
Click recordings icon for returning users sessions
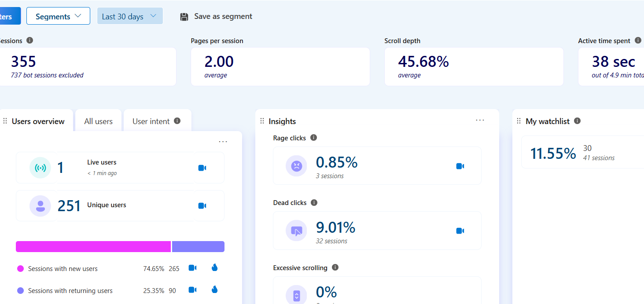[192, 289]
